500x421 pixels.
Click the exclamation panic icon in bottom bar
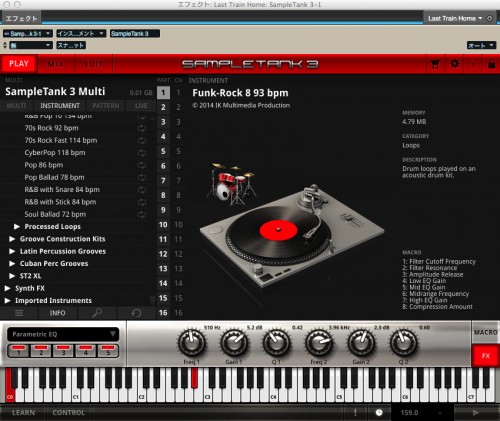355,413
